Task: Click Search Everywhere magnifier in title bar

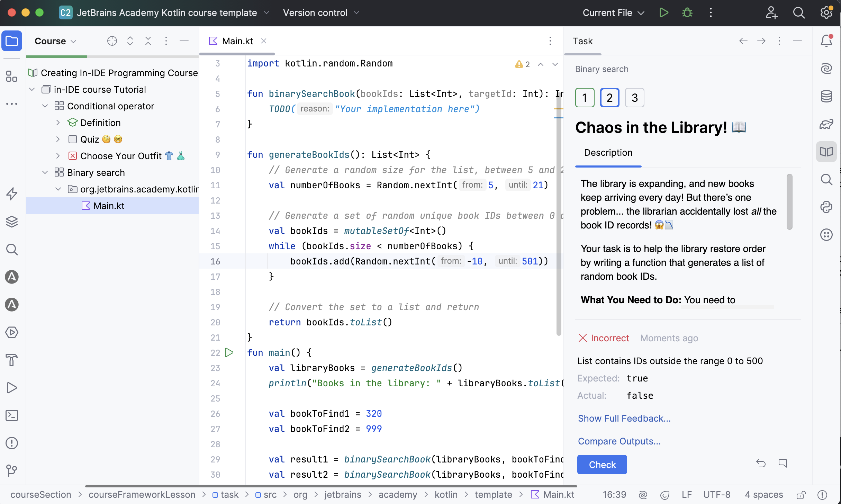Action: tap(799, 13)
